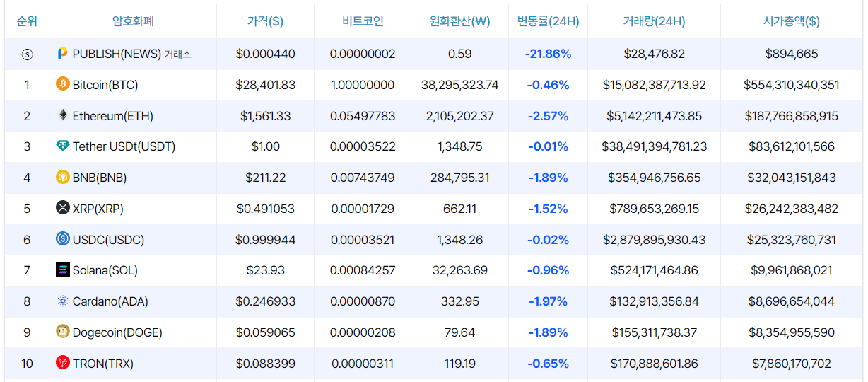
Task: Open the Cardano(ADA) coin page
Action: coord(110,301)
